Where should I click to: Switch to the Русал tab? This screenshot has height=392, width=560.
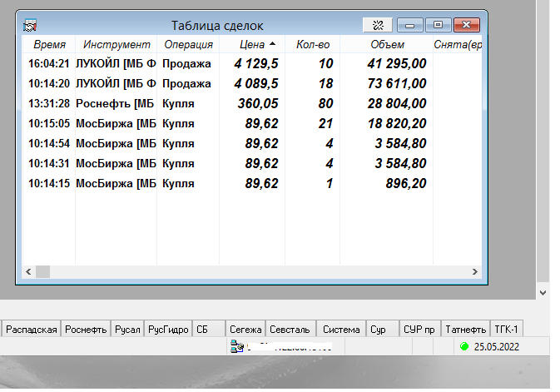pyautogui.click(x=127, y=330)
